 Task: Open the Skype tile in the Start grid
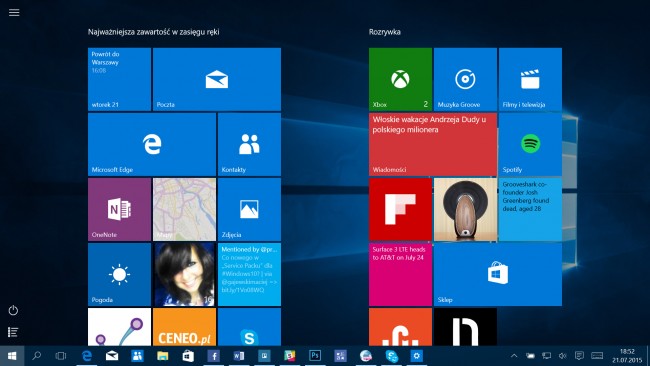249,327
